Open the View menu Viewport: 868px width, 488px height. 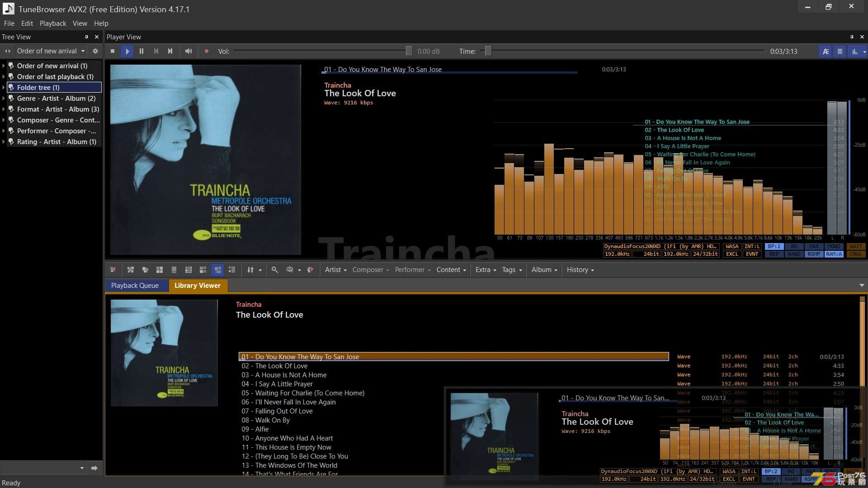[x=80, y=23]
